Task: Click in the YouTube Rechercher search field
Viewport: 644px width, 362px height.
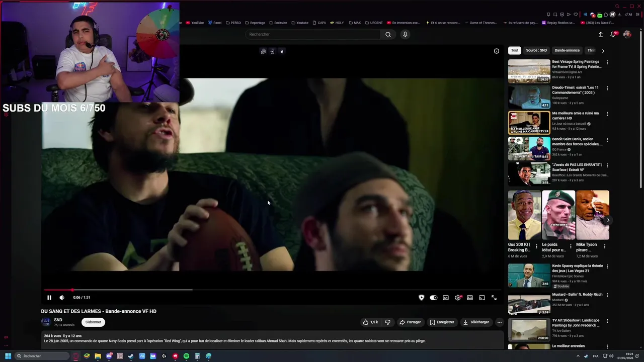Action: 313,34
